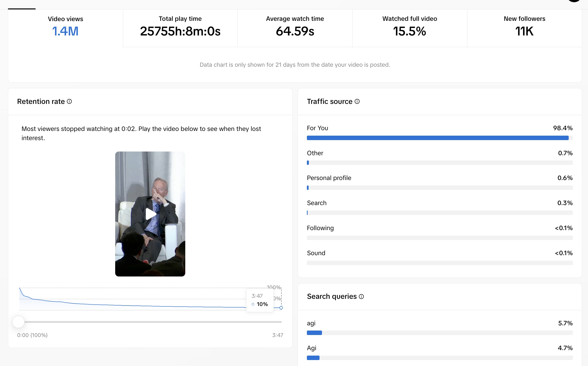
Task: Click the Search queries info icon
Action: tap(361, 297)
